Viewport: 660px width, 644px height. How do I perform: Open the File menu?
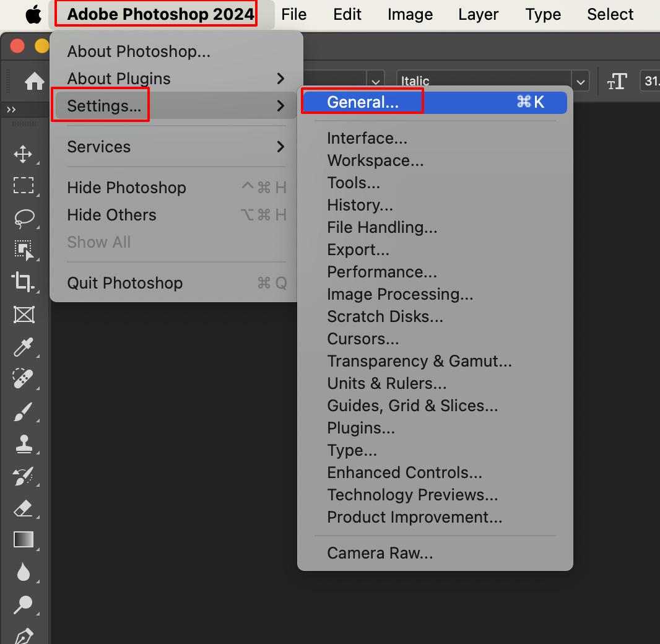pos(294,14)
